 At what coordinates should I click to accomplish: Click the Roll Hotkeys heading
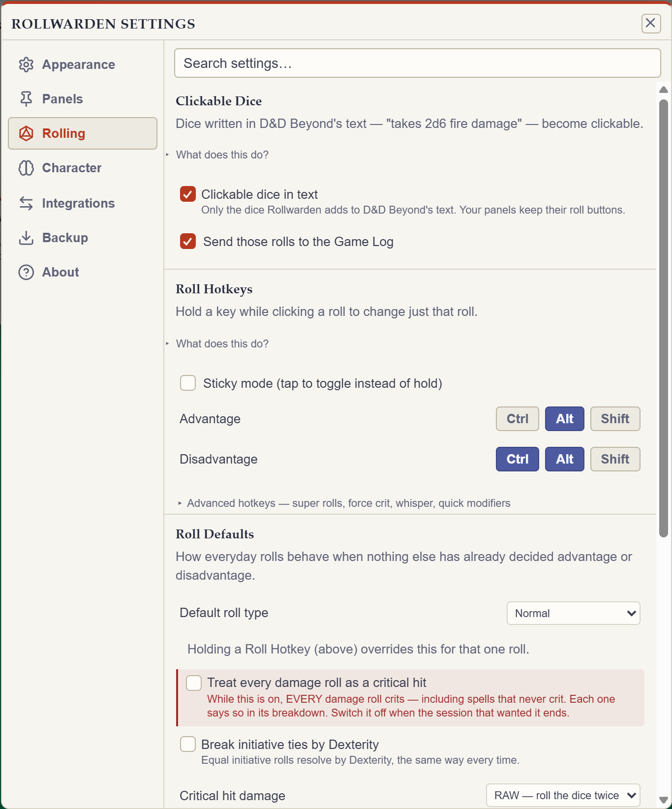tap(214, 289)
